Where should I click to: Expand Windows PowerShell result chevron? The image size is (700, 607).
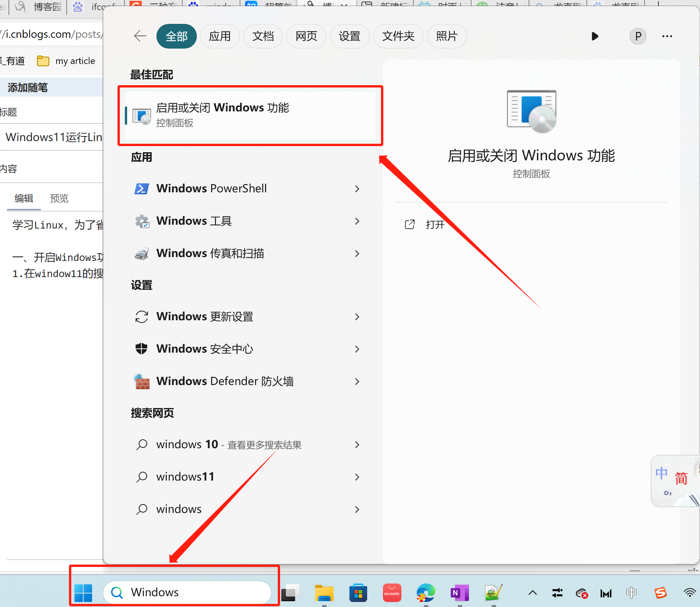[357, 189]
